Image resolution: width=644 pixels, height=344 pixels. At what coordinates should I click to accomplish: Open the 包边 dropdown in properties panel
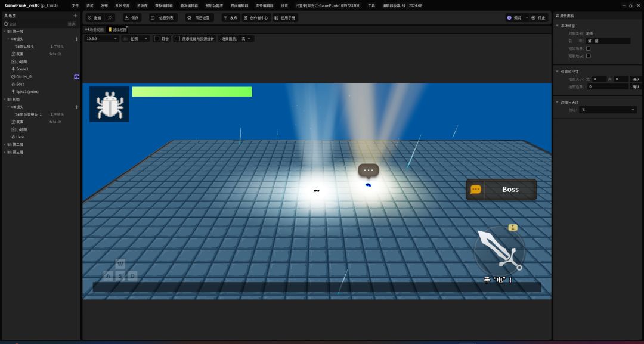608,110
